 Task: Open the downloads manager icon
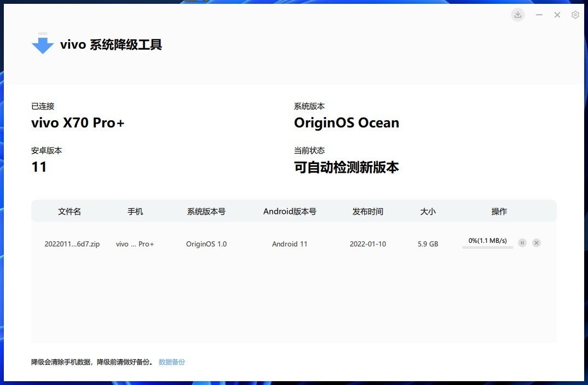518,15
